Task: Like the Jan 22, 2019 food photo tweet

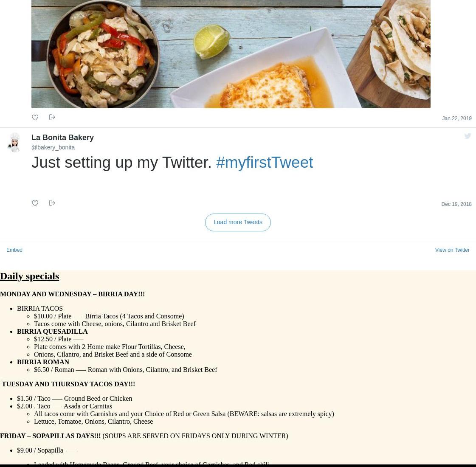Action: click(35, 118)
